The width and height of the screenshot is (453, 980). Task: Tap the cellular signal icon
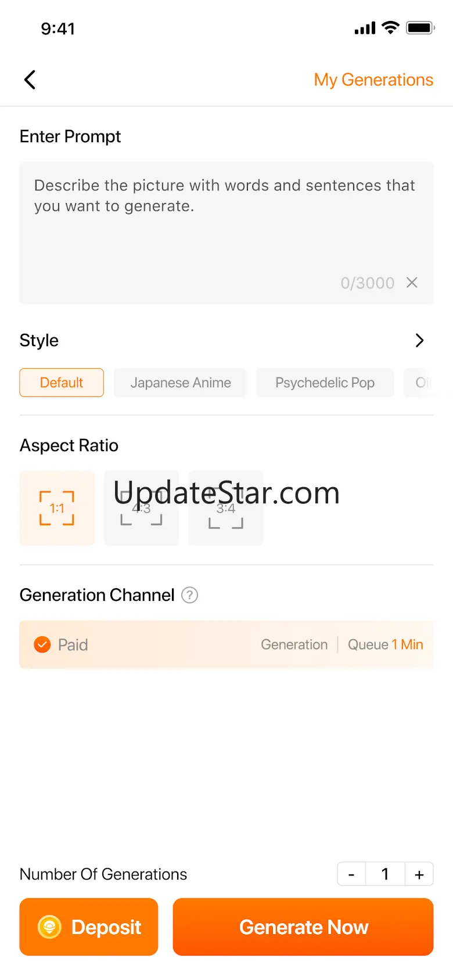point(365,28)
